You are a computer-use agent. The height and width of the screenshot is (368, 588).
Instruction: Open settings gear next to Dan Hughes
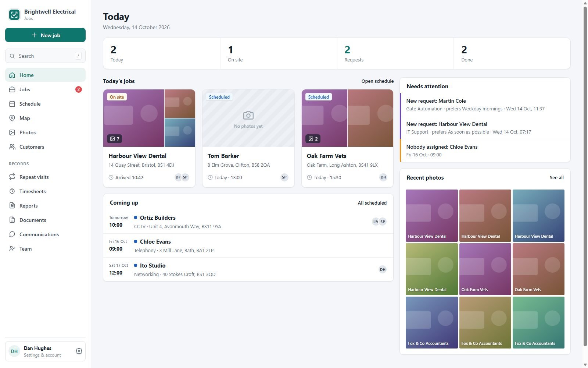pos(79,351)
